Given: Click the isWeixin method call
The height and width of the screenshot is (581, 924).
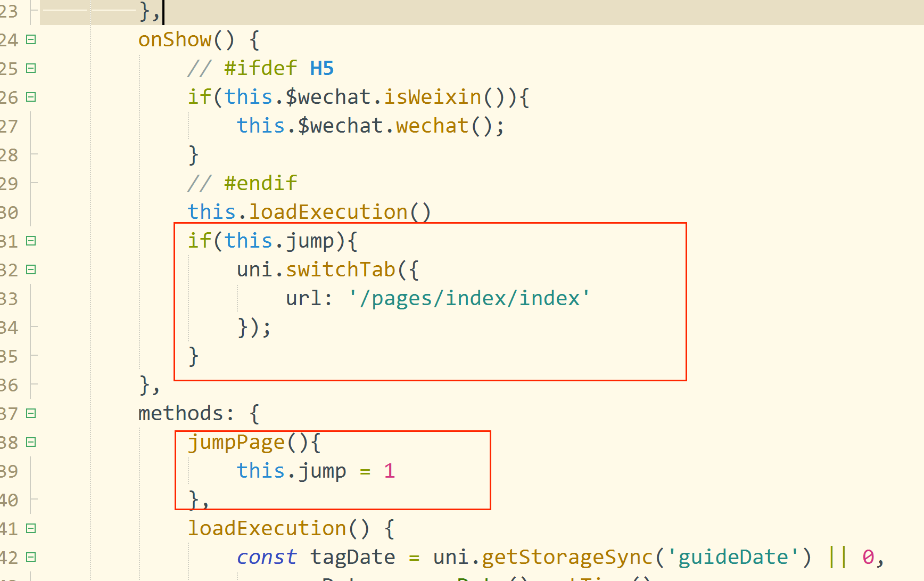Looking at the screenshot, I should [x=433, y=97].
